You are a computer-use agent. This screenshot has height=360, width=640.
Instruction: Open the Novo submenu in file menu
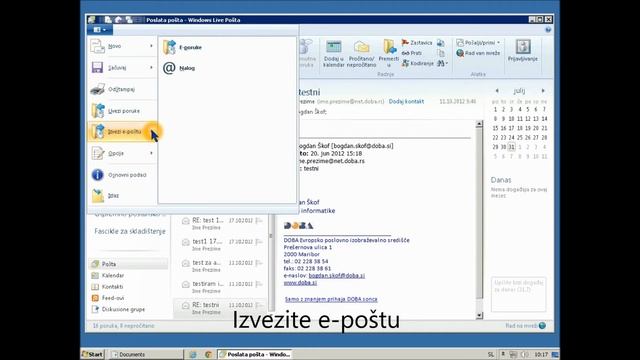point(122,46)
